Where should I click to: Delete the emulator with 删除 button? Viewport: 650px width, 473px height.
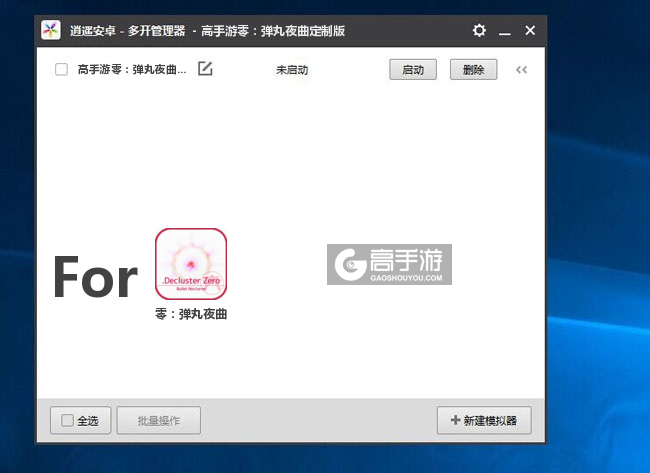pos(473,69)
